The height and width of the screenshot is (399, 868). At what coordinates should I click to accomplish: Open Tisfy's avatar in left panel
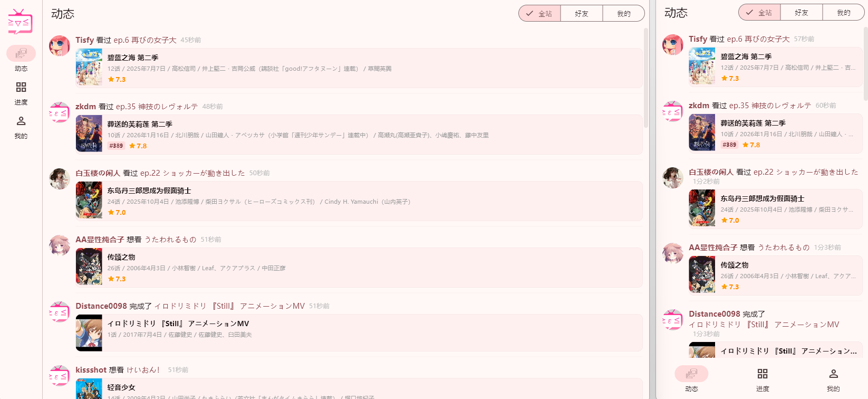[x=60, y=46]
